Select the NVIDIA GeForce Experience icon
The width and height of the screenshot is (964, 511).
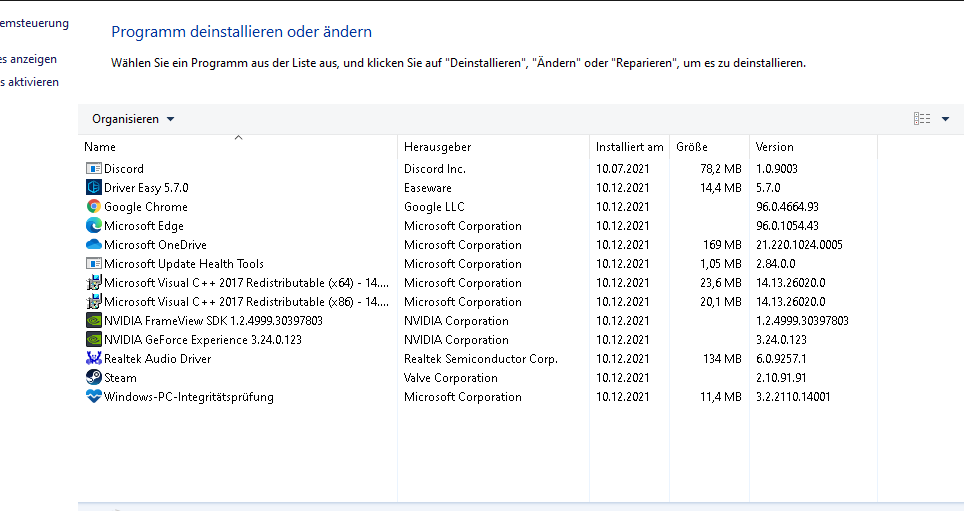pyautogui.click(x=94, y=340)
